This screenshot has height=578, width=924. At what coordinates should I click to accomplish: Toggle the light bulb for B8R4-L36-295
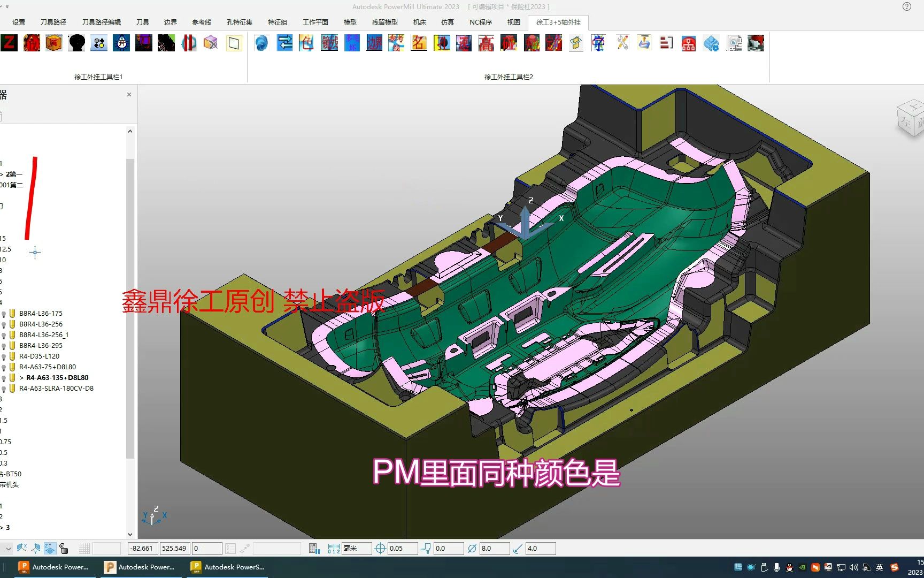pos(4,346)
